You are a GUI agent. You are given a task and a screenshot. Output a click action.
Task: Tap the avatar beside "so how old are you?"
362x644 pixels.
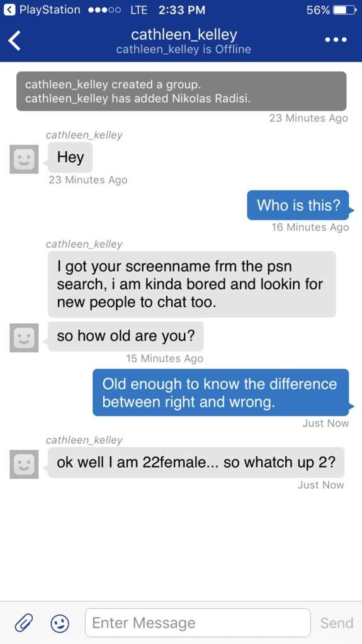[x=24, y=338]
